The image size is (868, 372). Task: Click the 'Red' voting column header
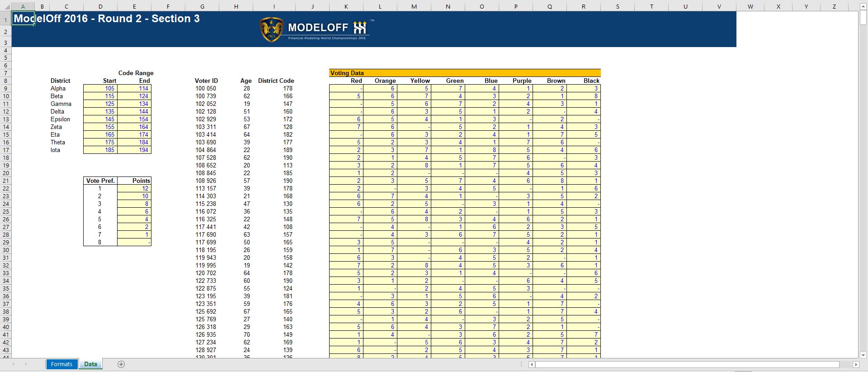click(356, 81)
